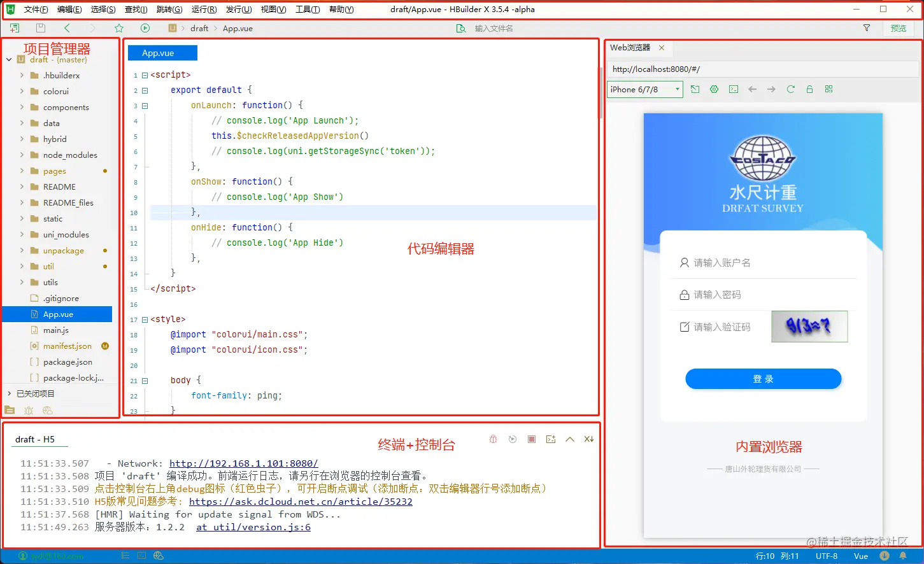Stop the running draft H5 process
The height and width of the screenshot is (564, 924).
[x=532, y=439]
